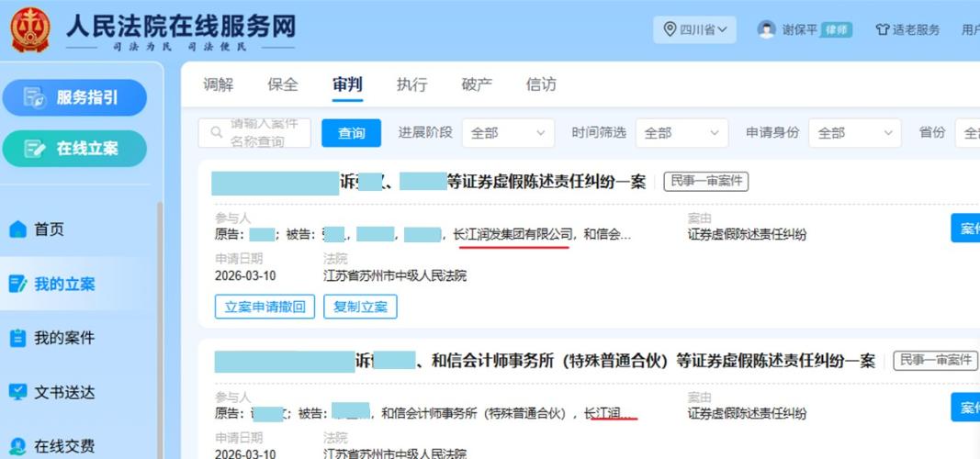Click the search magnifier icon

(216, 132)
